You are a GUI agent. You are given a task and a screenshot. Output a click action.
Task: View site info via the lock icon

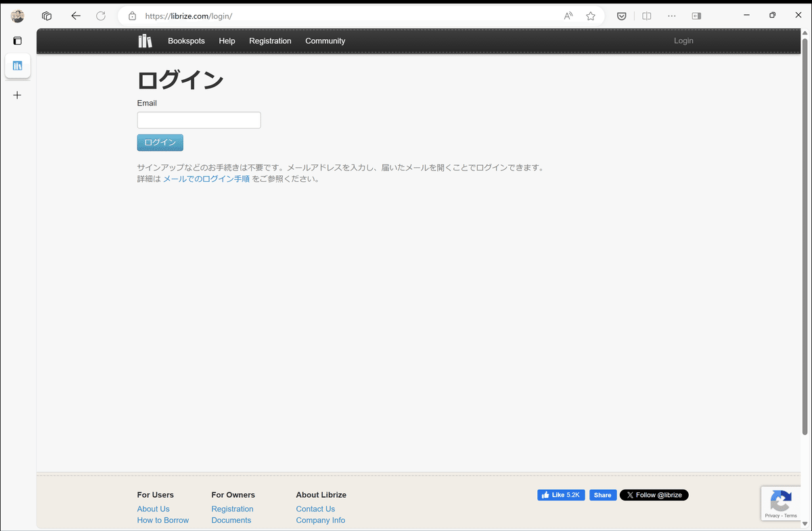tap(132, 16)
